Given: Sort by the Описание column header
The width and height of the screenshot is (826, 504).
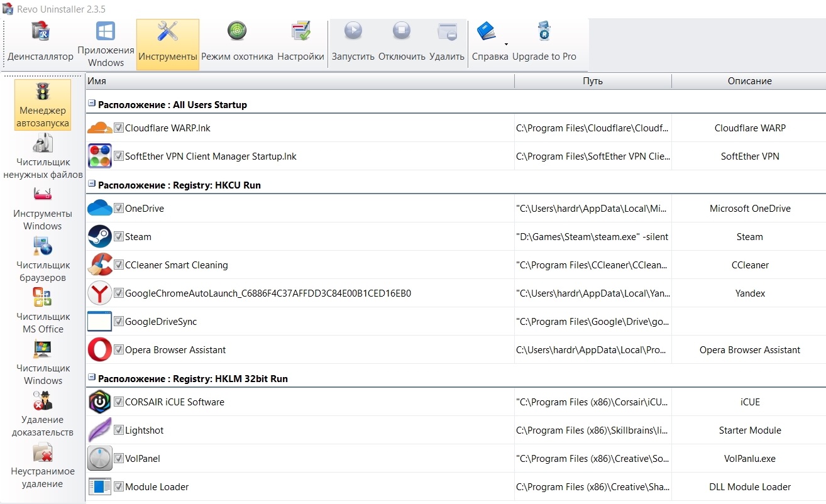Looking at the screenshot, I should tap(749, 81).
